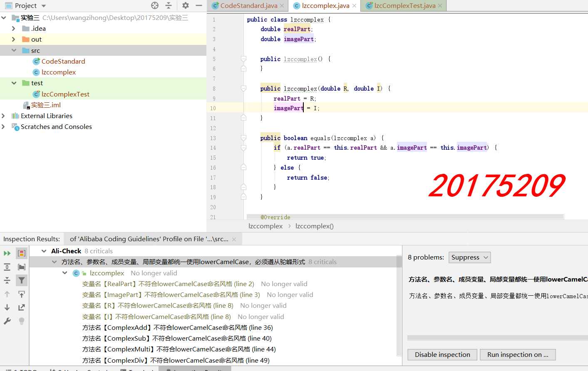Export inspection results icon

point(22,307)
